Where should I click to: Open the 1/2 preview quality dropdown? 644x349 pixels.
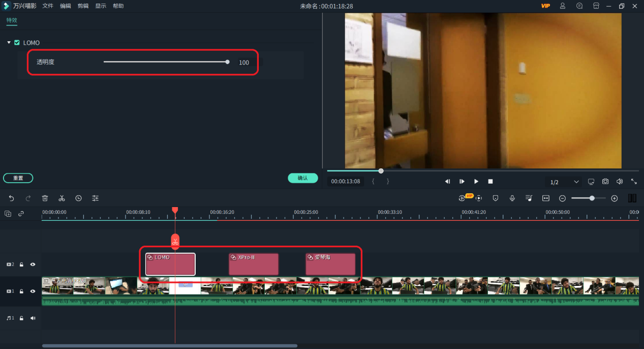564,182
